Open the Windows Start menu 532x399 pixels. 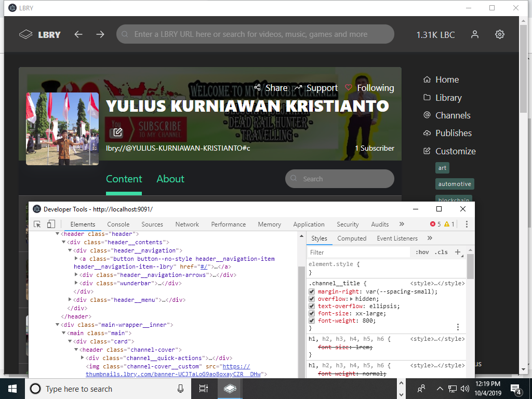pyautogui.click(x=12, y=389)
